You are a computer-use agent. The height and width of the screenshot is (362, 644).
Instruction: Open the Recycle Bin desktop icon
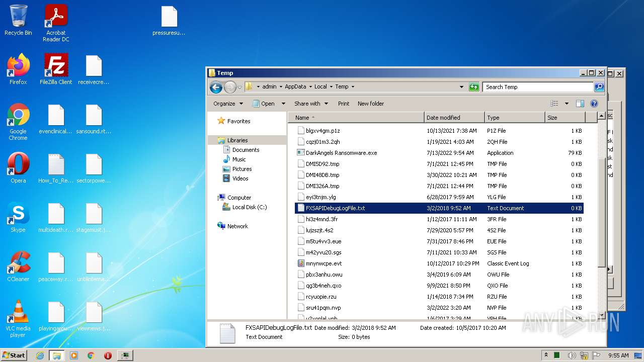tap(18, 20)
